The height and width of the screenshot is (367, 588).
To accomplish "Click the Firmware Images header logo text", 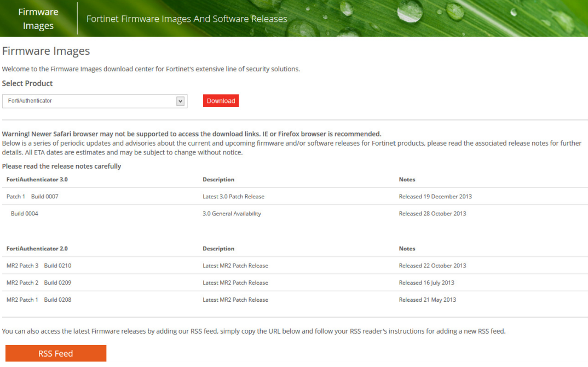I will (38, 19).
